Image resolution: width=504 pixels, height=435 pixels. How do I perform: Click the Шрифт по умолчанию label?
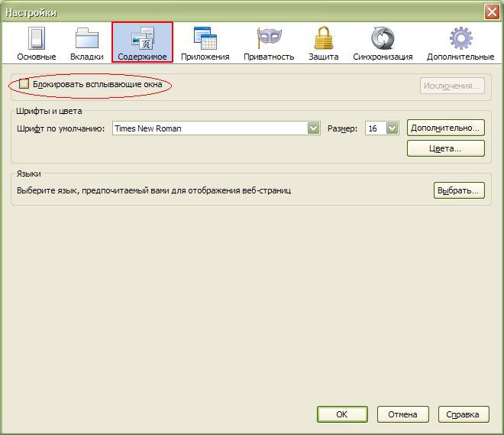click(61, 128)
